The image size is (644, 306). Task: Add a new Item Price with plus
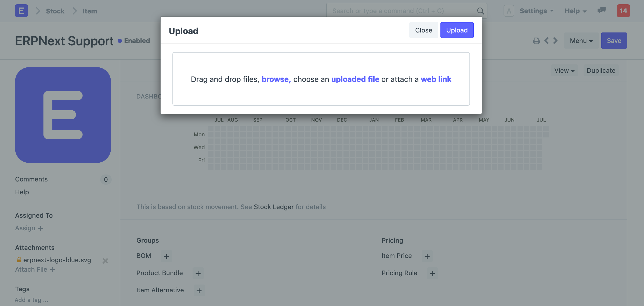click(427, 256)
